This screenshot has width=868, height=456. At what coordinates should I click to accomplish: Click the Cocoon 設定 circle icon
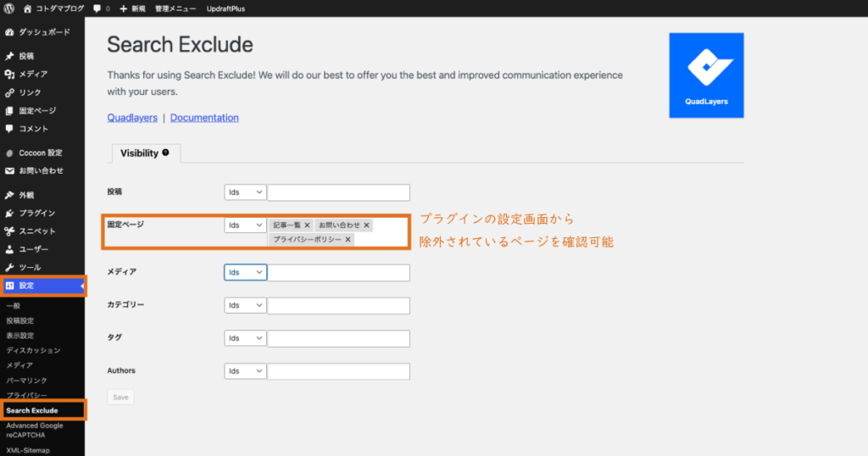[9, 153]
